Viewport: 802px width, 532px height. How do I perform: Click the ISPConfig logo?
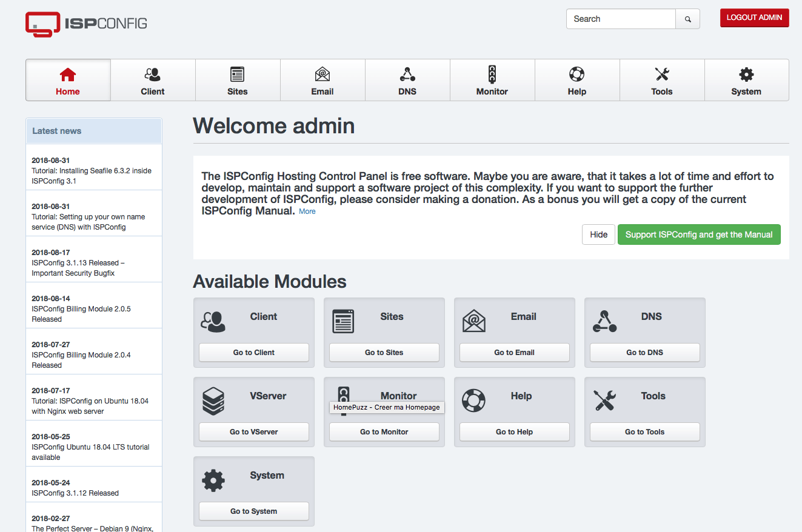click(86, 24)
